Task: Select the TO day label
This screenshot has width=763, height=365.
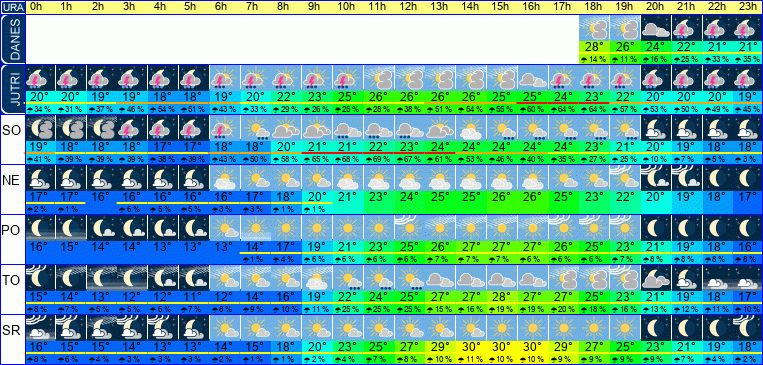Action: click(x=12, y=280)
